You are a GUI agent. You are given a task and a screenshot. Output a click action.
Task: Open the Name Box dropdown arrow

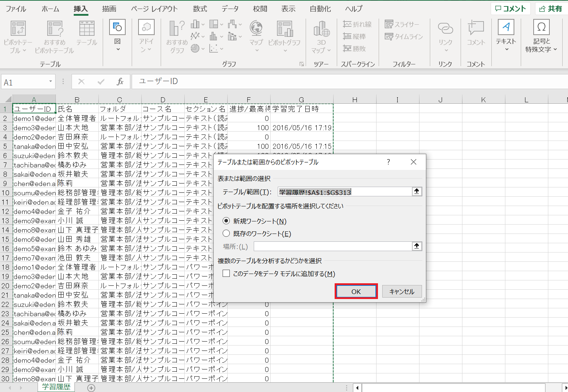pos(50,82)
